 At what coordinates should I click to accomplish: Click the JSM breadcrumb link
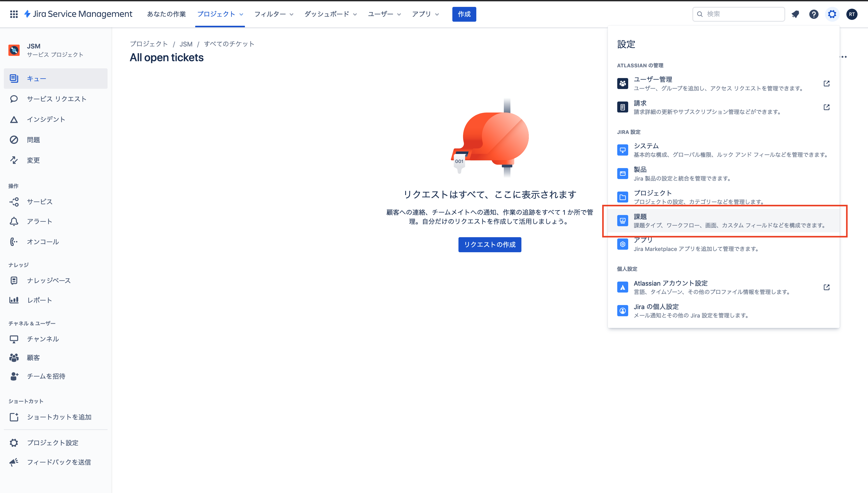click(186, 44)
